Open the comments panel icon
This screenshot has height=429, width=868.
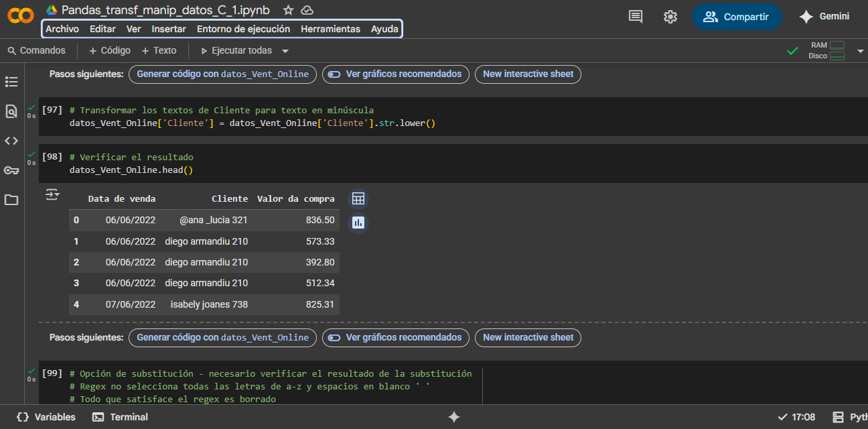pos(636,17)
